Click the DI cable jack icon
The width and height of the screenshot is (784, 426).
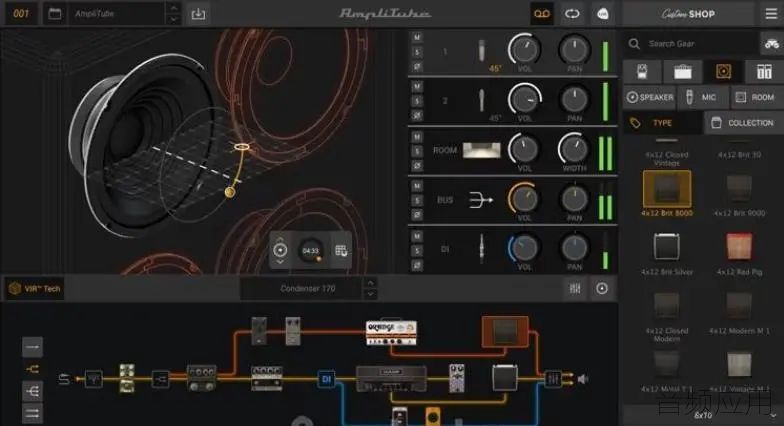point(482,248)
